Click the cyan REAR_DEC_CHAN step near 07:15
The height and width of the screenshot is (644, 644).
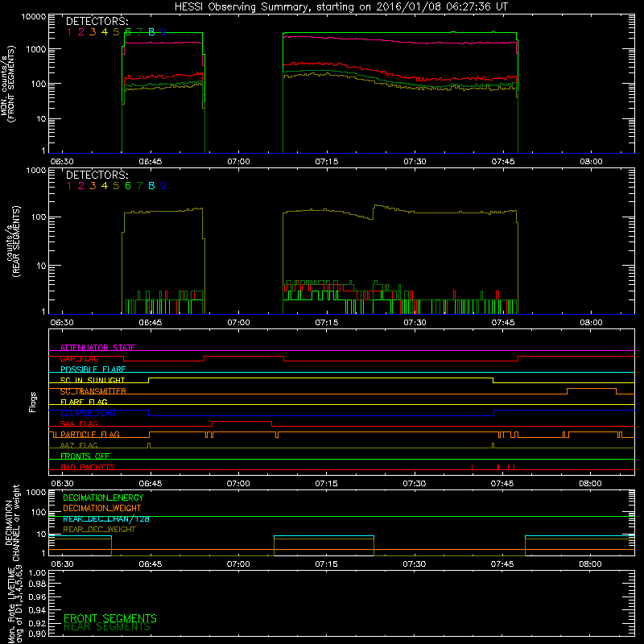tap(324, 536)
